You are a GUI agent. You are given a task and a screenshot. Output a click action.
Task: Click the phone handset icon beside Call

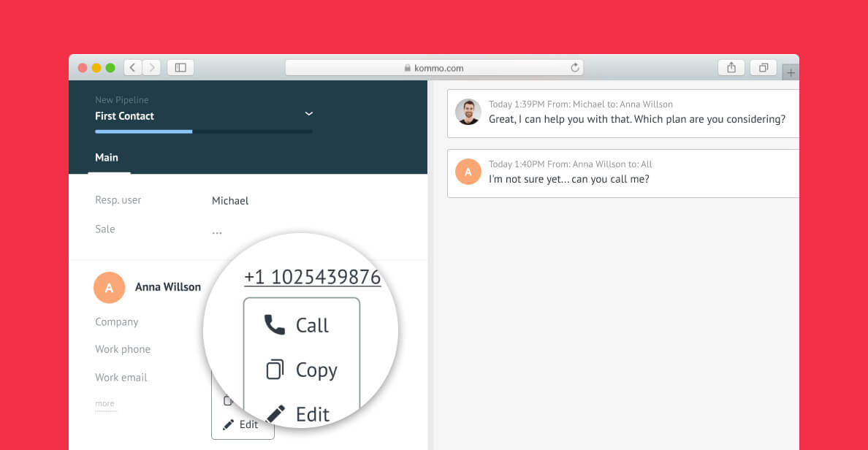[x=275, y=325]
